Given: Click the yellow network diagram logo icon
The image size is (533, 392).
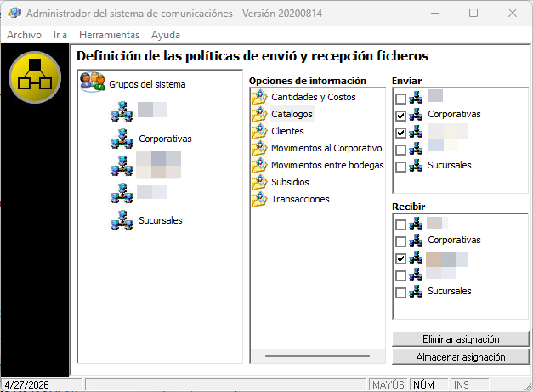Looking at the screenshot, I should tap(35, 77).
